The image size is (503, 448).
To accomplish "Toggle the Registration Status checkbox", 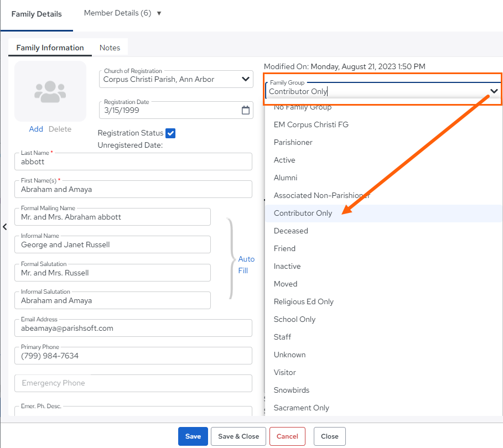I will click(170, 133).
